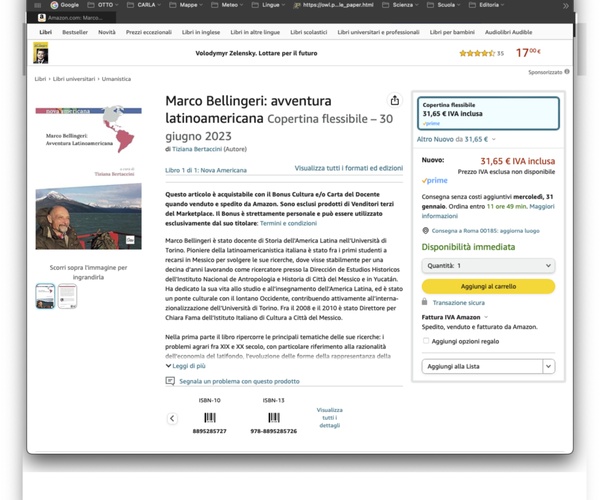Image resolution: width=600 pixels, height=500 pixels.
Task: Click Libro 1 di 1: Nova Americana link
Action: [x=206, y=170]
